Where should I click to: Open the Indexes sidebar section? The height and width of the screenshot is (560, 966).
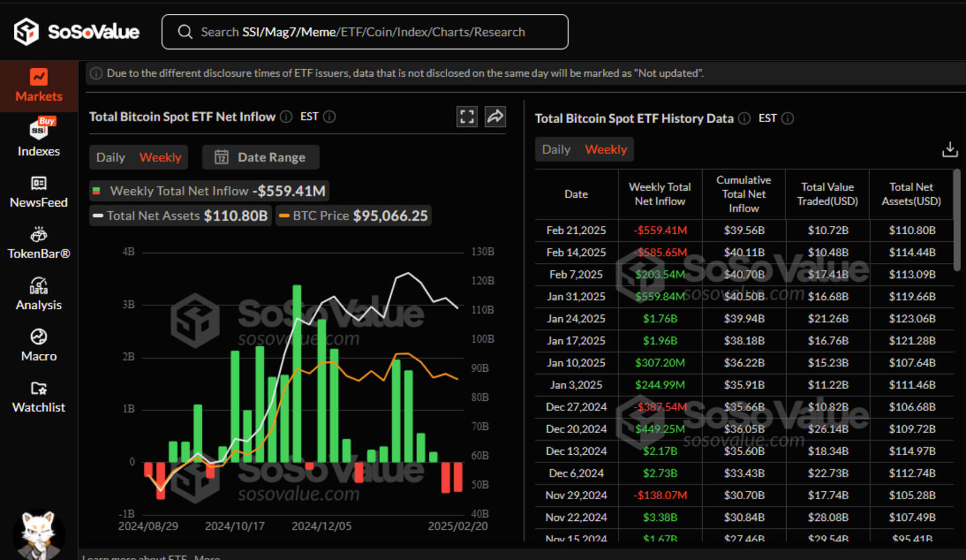39,139
